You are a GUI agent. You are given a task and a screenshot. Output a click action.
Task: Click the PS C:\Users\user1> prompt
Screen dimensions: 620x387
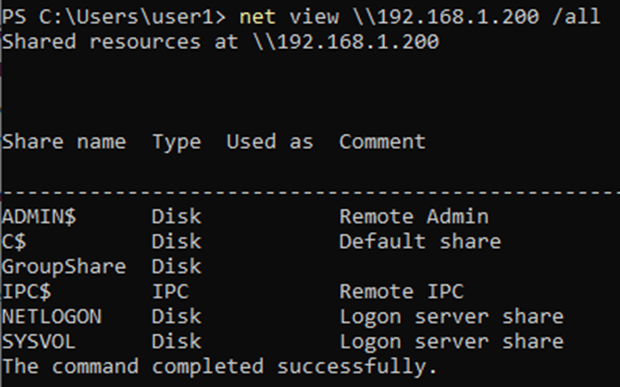pos(113,17)
